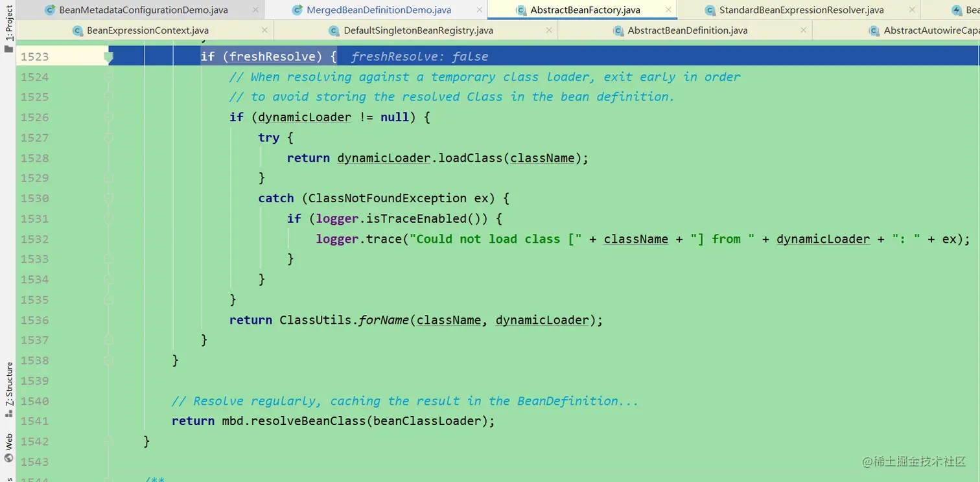Click the class icon of BeanExpressionContext.java tab
980x482 pixels.
[78, 30]
